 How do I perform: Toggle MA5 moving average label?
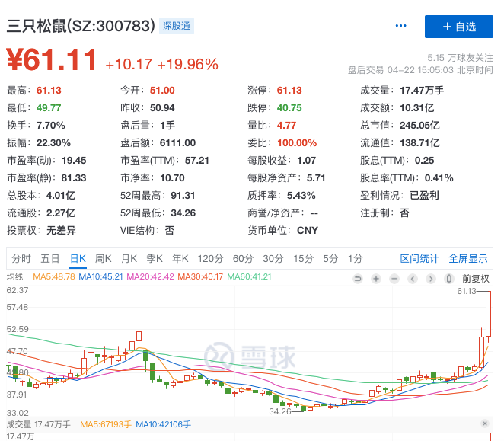[x=54, y=276]
